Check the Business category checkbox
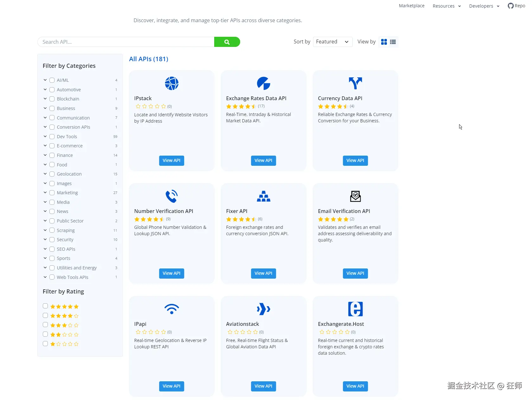This screenshot has width=532, height=400. coord(52,108)
